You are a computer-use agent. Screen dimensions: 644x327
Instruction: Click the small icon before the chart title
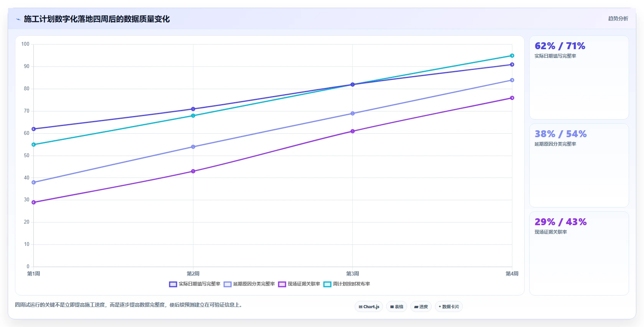coord(18,19)
